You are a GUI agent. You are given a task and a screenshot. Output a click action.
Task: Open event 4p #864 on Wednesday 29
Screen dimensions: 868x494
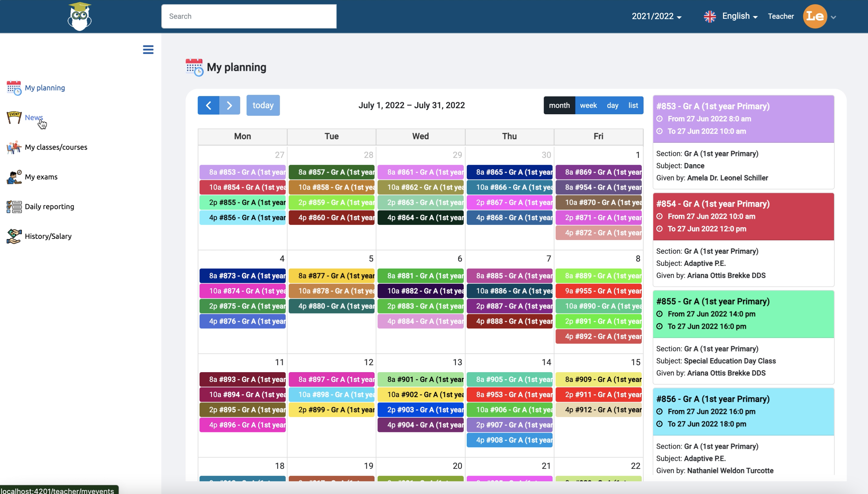pos(420,218)
